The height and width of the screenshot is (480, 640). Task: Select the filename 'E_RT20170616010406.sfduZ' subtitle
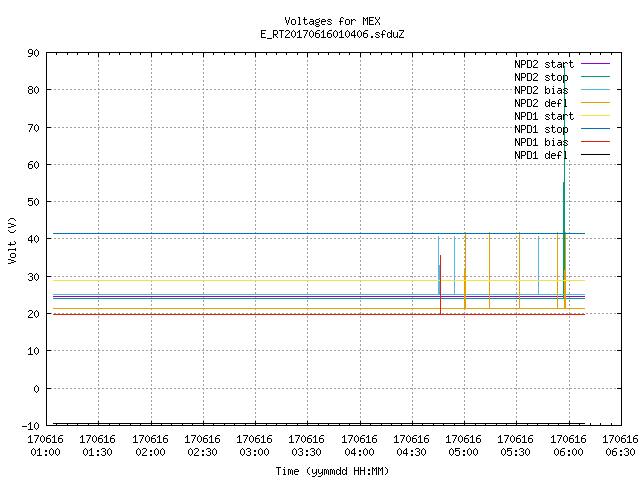(x=332, y=34)
